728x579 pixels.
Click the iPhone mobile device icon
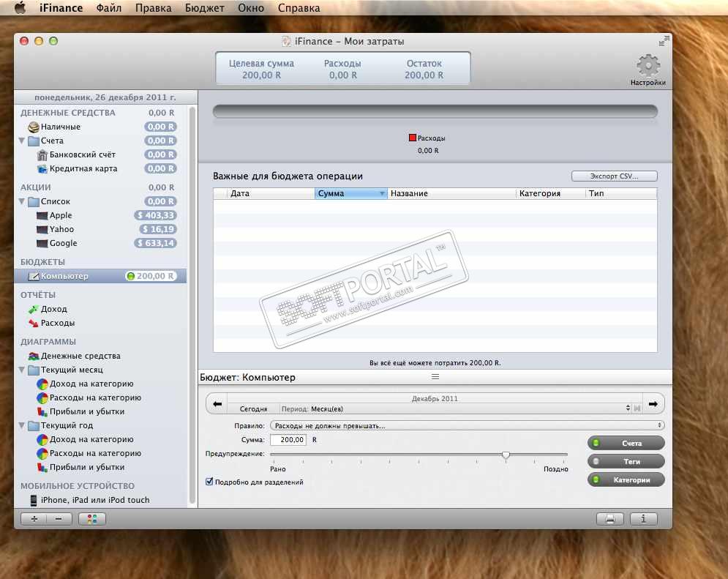34,500
